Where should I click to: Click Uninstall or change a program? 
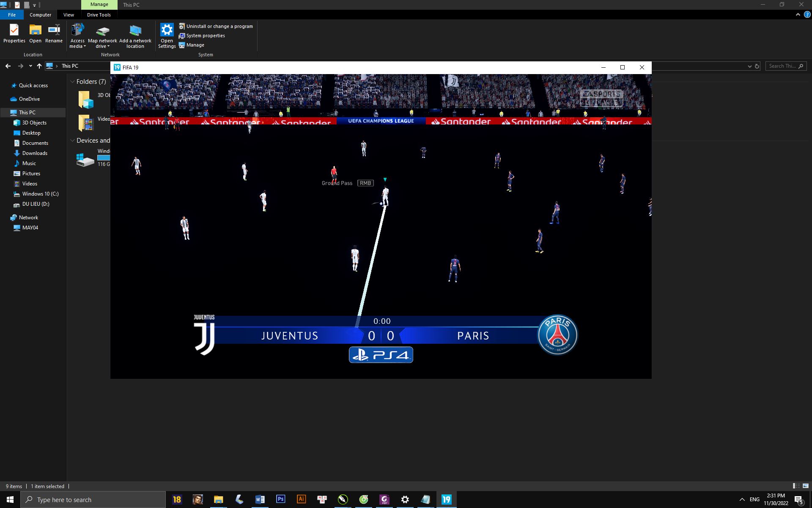click(x=217, y=26)
